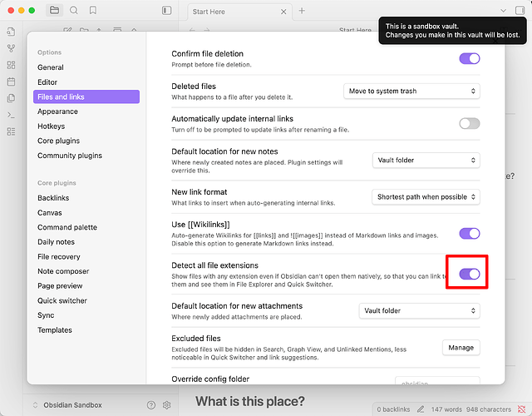
Task: Create new canvas from ribbon icon
Action: [x=12, y=65]
